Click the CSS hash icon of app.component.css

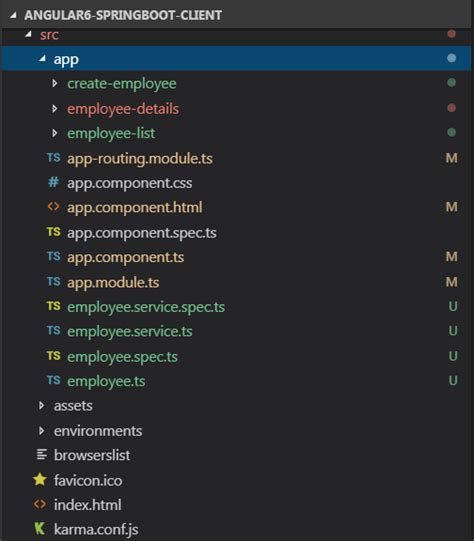tap(53, 182)
